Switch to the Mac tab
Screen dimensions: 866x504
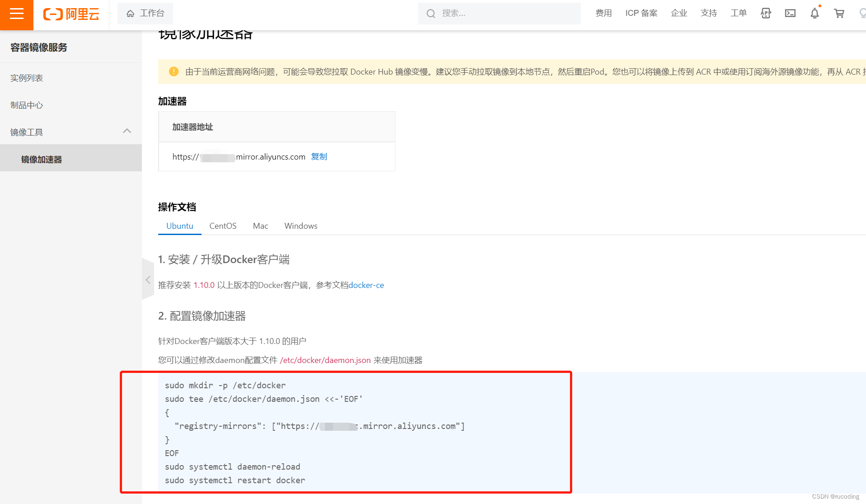(260, 226)
